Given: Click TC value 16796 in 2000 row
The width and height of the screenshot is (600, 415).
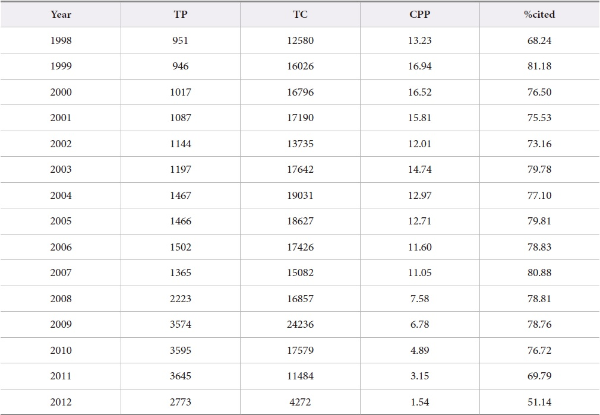Looking at the screenshot, I should tap(300, 92).
